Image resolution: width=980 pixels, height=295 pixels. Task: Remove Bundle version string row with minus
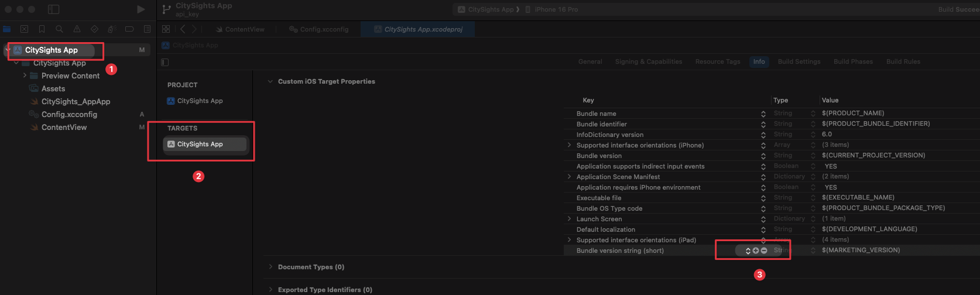pyautogui.click(x=764, y=251)
